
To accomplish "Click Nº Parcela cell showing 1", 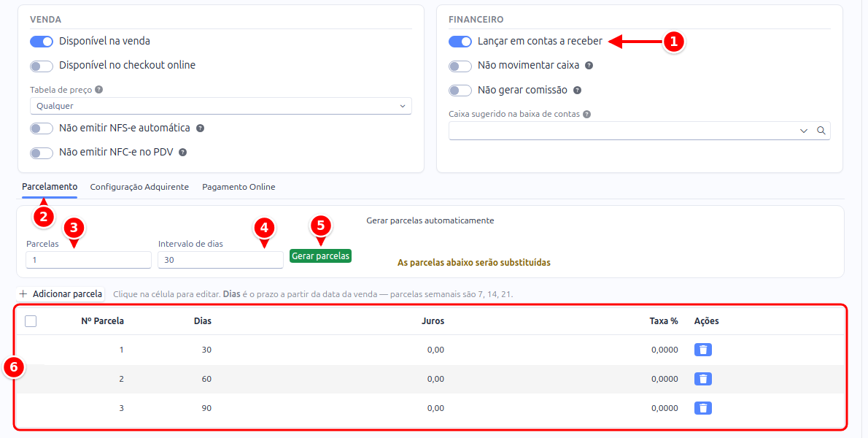I will coord(121,350).
